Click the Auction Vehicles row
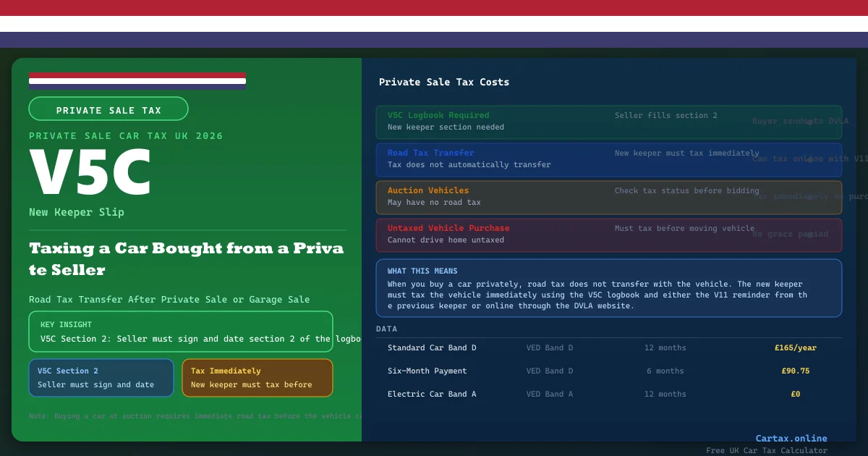Viewport: 868px width, 456px height. 608,197
